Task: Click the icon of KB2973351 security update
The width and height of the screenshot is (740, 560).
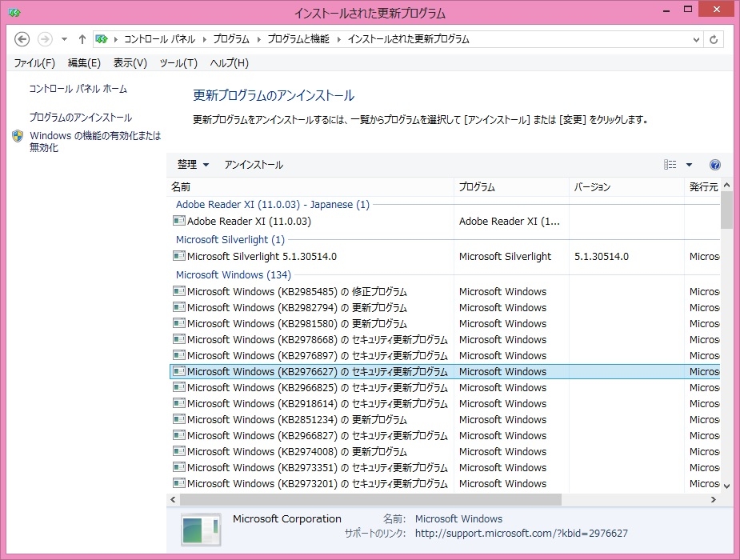Action: click(x=179, y=467)
